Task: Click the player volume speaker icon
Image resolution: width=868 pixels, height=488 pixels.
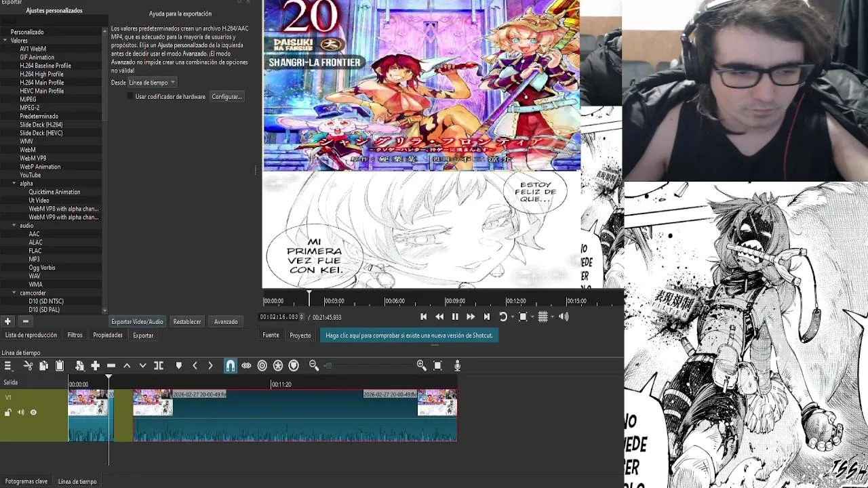Action: coord(564,317)
